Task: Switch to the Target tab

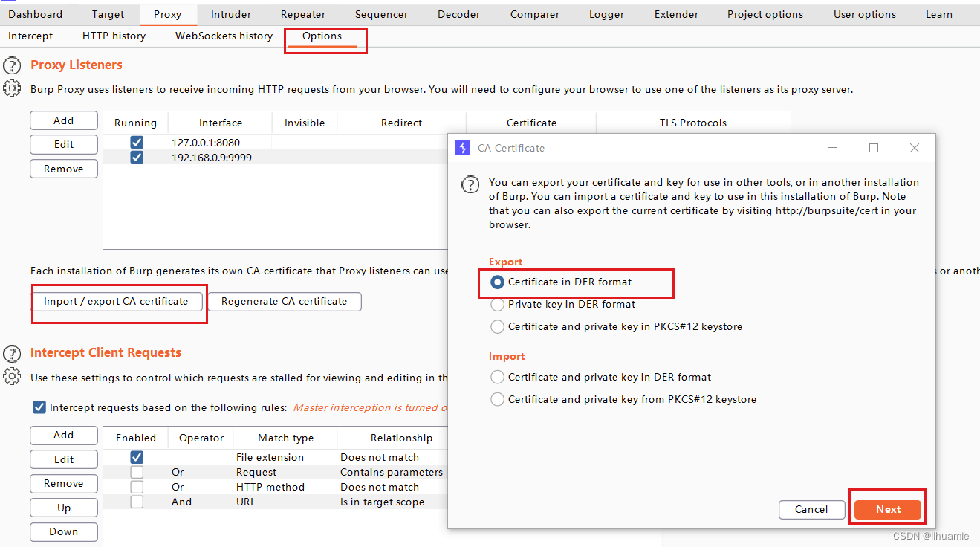Action: 108,14
